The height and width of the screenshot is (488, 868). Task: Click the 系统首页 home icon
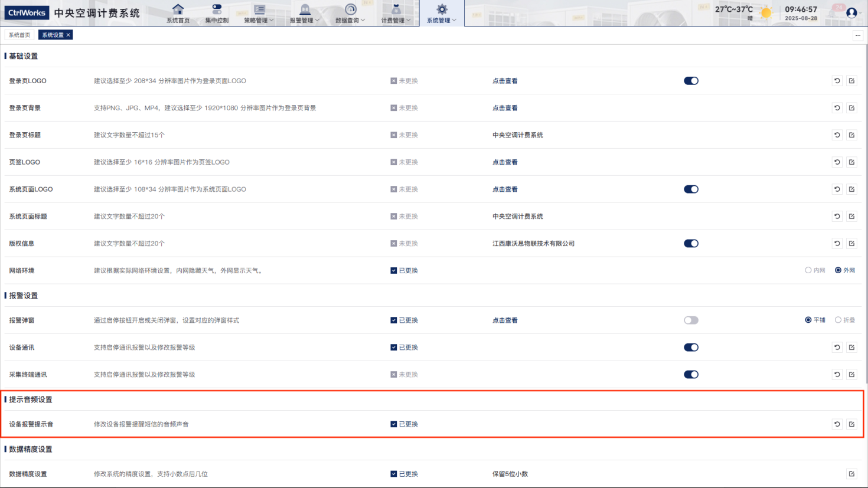tap(178, 9)
